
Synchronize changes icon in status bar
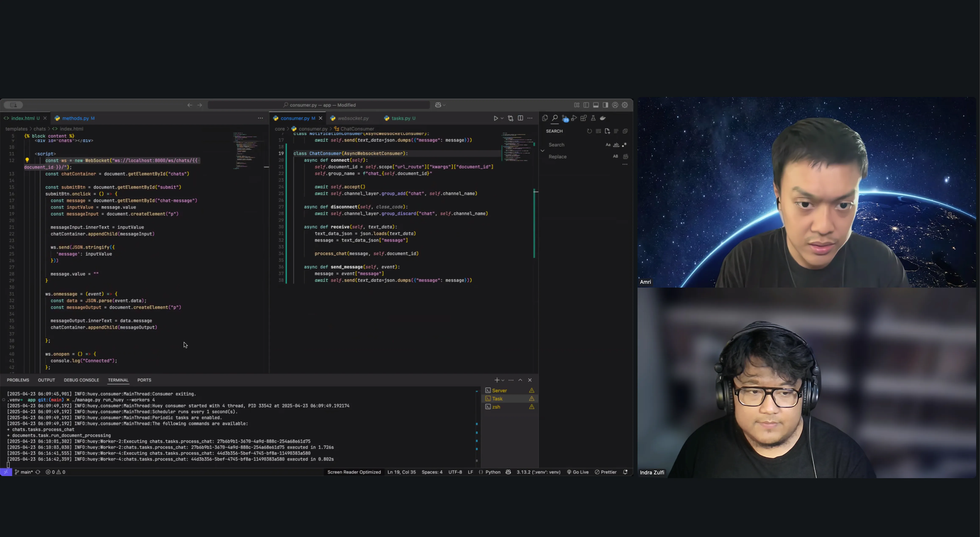[38, 472]
